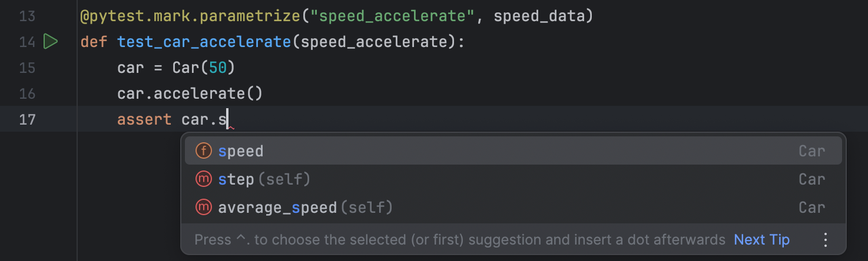Click line number 17 in the gutter
The image size is (868, 261).
tap(27, 119)
